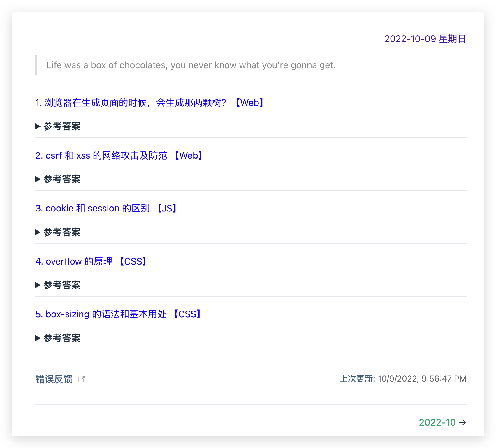Image resolution: width=496 pixels, height=448 pixels.
Task: Show the 参考答案 text for question 1
Action: (62, 126)
